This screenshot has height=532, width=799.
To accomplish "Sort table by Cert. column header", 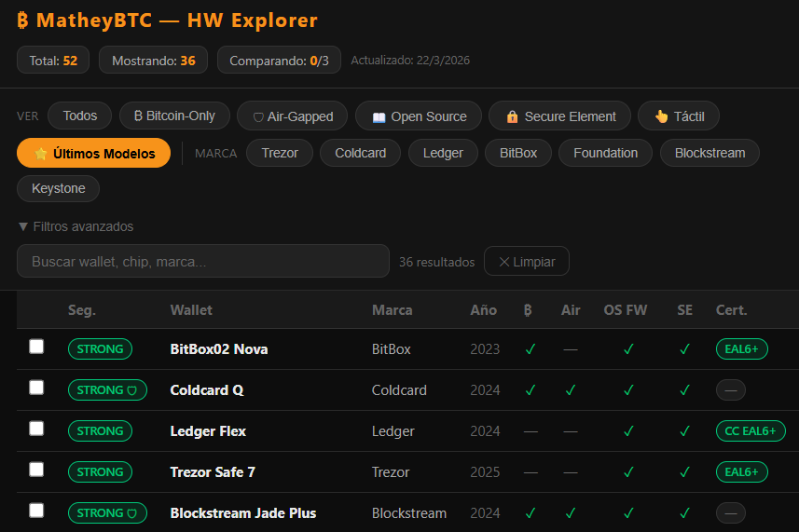I will point(731,310).
